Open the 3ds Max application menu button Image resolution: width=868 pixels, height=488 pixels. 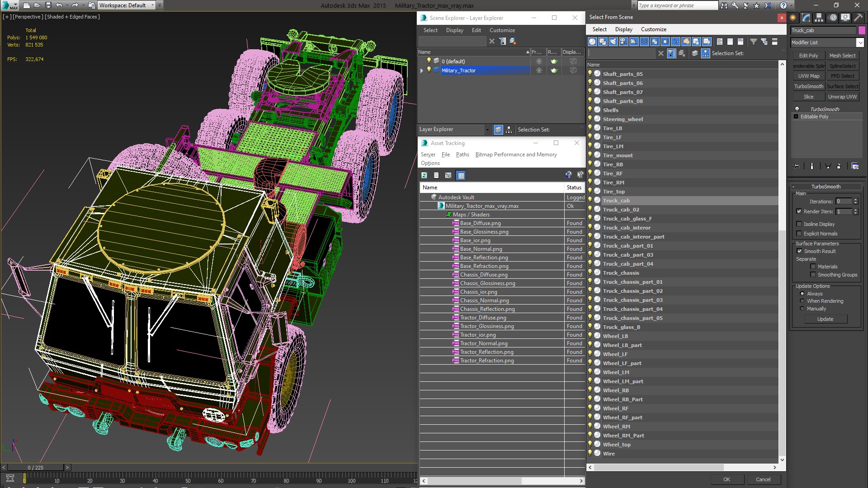[9, 5]
